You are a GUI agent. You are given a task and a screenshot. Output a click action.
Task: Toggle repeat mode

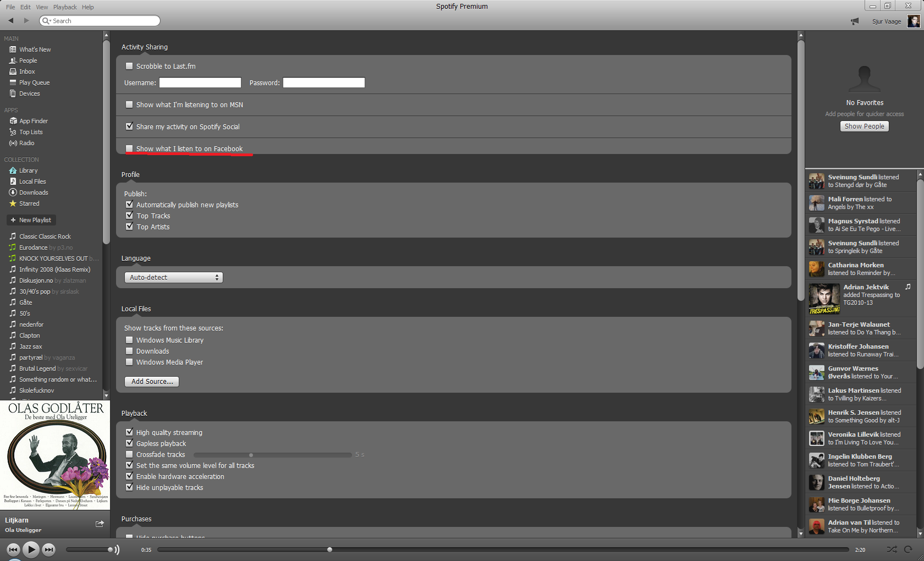908,549
